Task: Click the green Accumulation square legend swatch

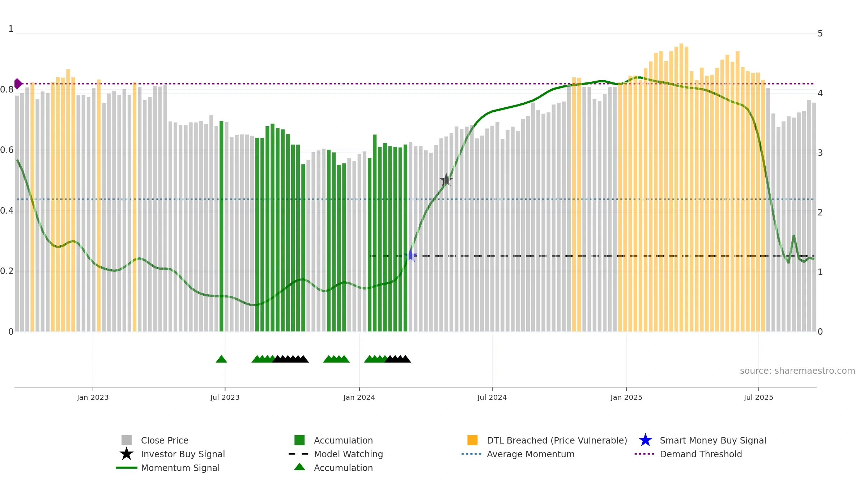Action: [299, 440]
